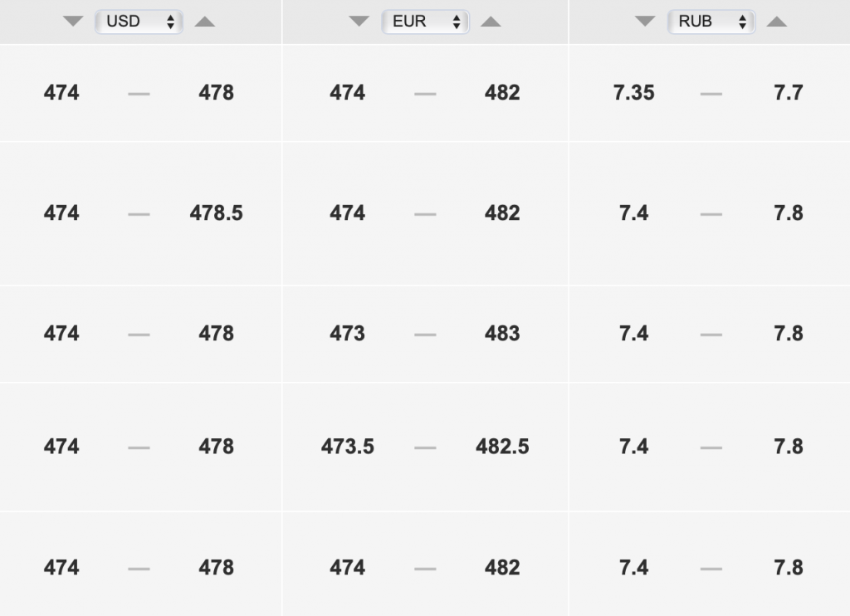The height and width of the screenshot is (616, 850).
Task: Click RUB sell rate 7.8 in last row
Action: tap(789, 568)
